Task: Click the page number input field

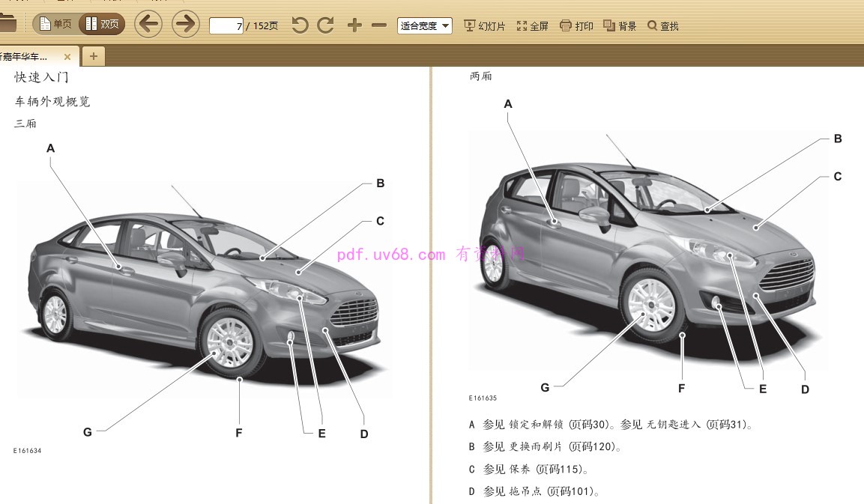Action: point(226,26)
